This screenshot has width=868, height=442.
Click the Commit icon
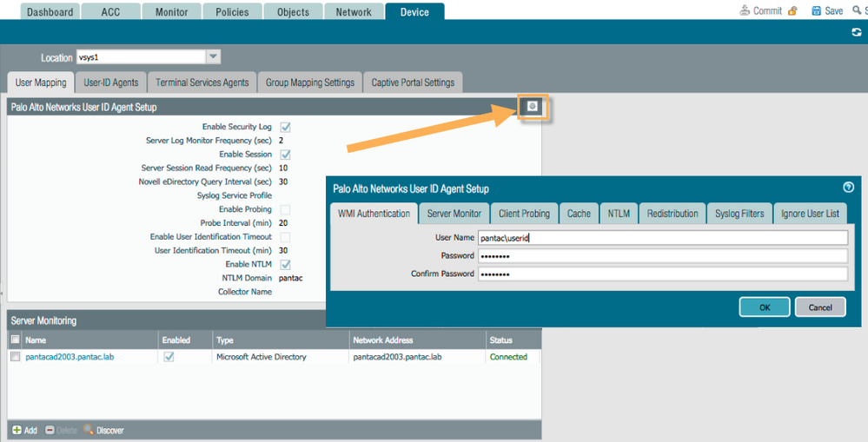(x=745, y=10)
